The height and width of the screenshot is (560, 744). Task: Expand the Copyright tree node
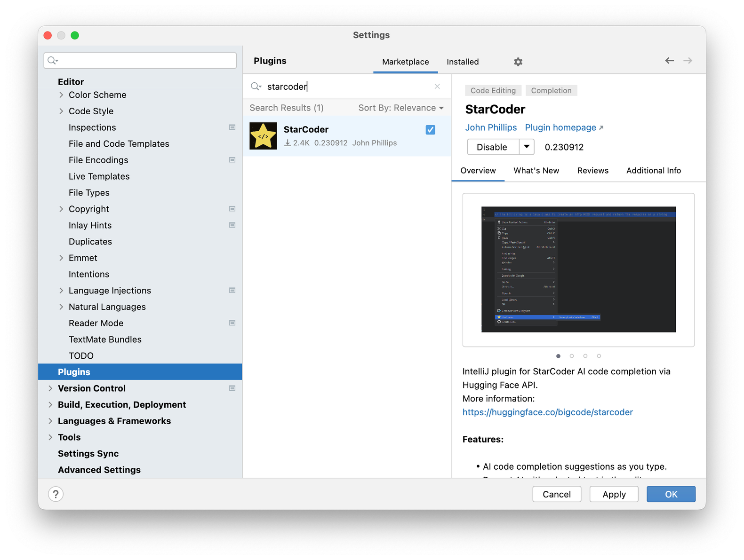(61, 209)
